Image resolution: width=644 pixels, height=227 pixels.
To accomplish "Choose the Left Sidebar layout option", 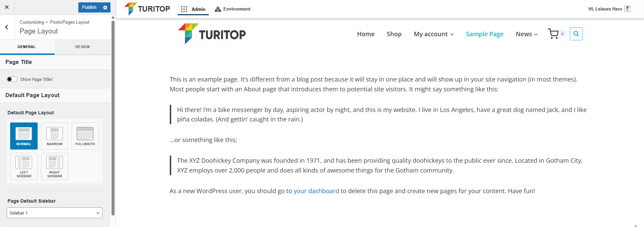I will [x=24, y=166].
